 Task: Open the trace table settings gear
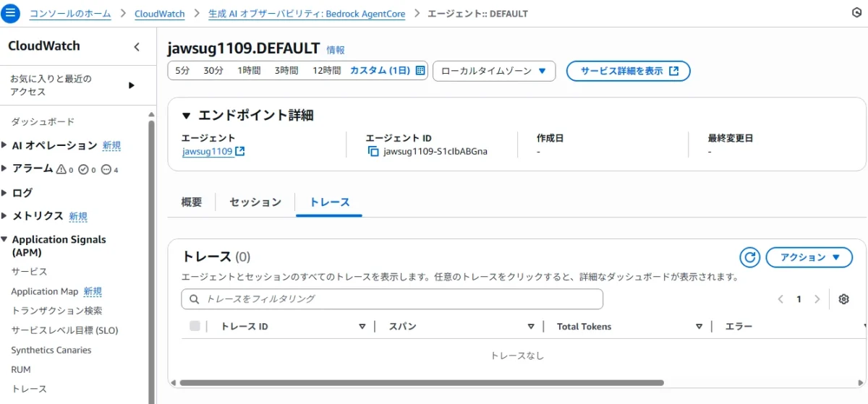click(843, 299)
